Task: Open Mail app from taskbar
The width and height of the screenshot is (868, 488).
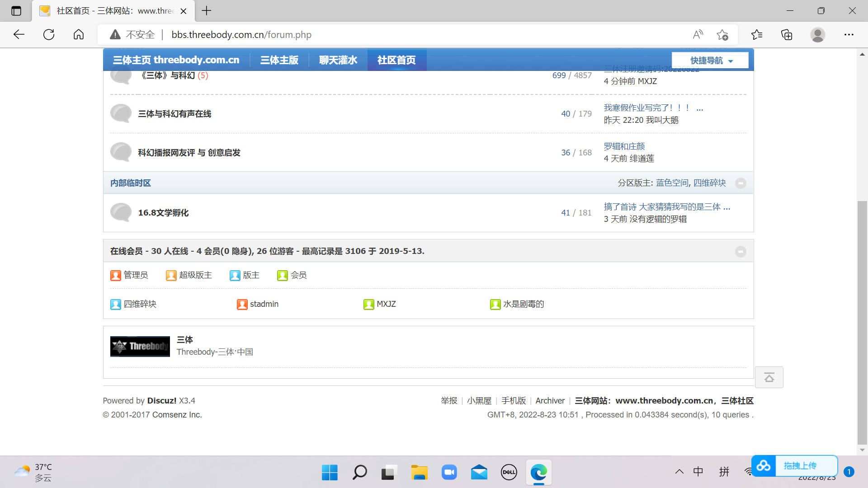Action: tap(479, 473)
